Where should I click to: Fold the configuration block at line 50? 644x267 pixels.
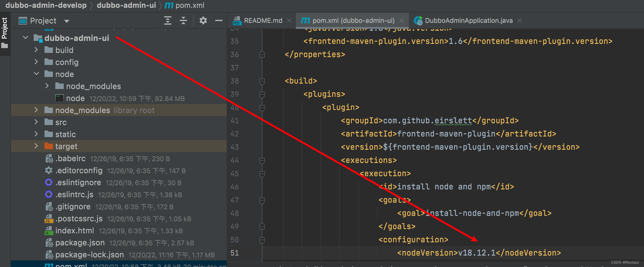(x=262, y=240)
